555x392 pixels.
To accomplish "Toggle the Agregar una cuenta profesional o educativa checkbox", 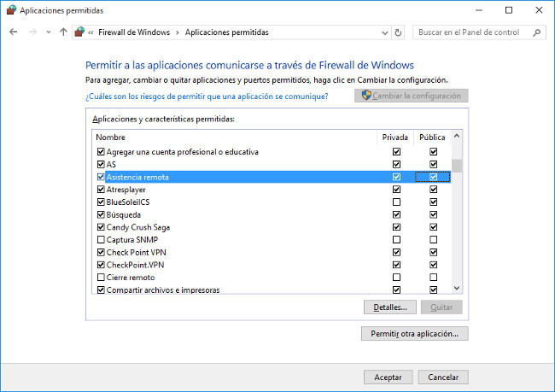I will tap(101, 151).
